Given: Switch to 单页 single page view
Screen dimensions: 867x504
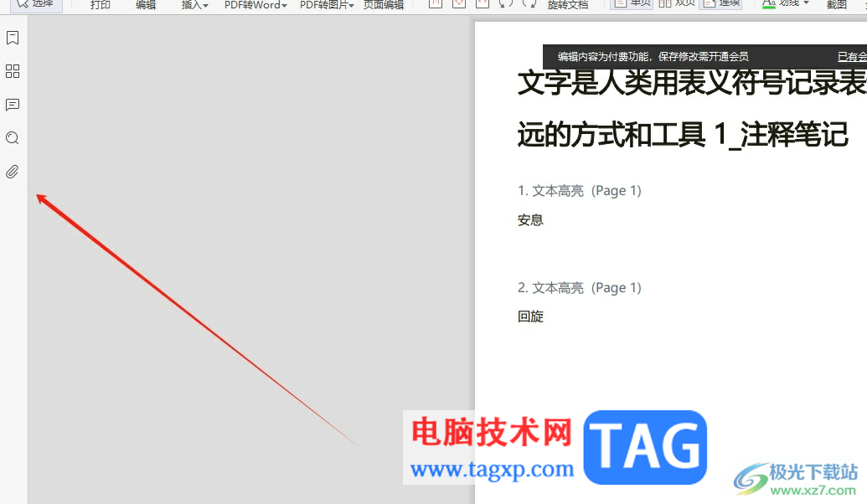Looking at the screenshot, I should (632, 3).
